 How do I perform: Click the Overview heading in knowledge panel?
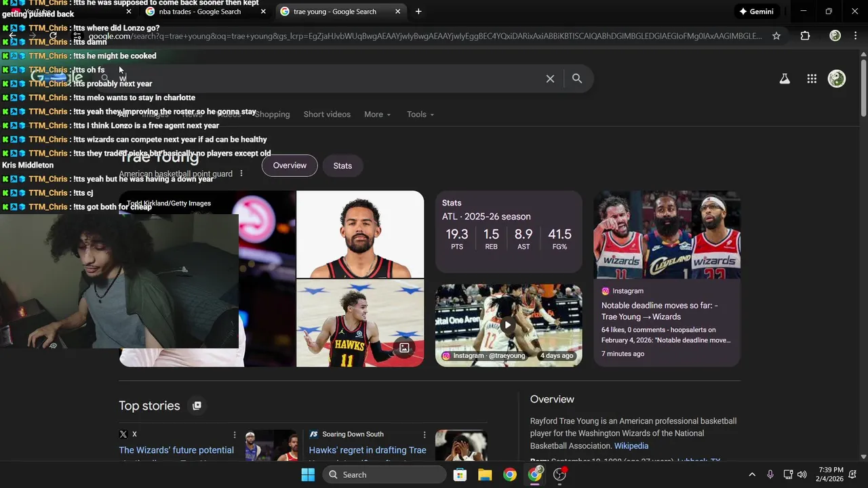552,399
